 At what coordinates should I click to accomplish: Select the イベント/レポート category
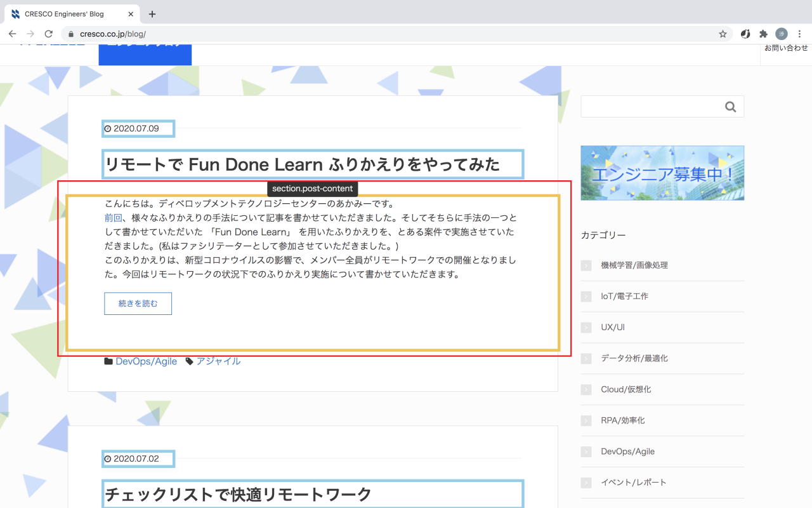pyautogui.click(x=634, y=483)
